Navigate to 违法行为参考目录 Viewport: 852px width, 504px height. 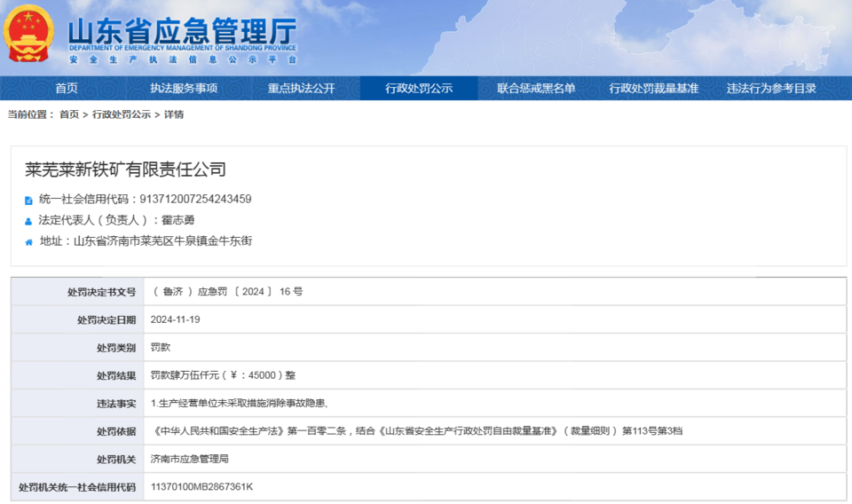(771, 88)
